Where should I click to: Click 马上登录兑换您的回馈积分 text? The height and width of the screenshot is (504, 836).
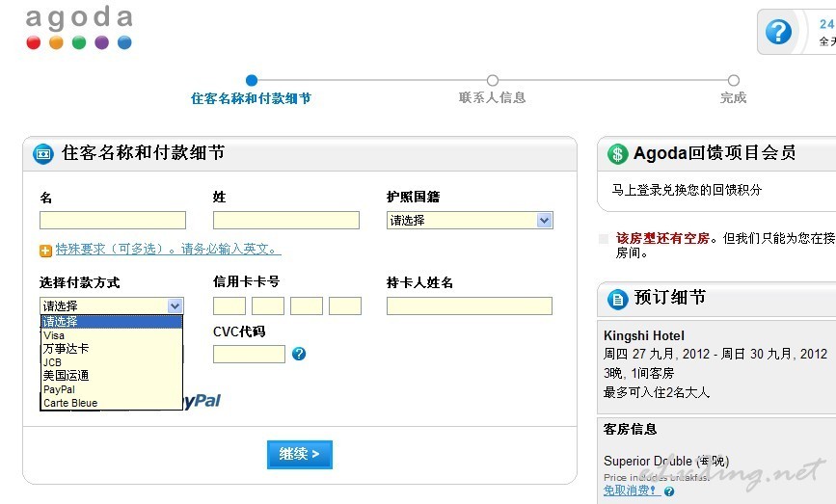pyautogui.click(x=687, y=190)
